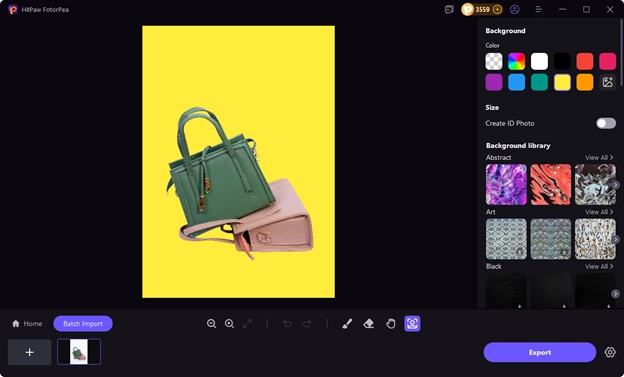This screenshot has width=624, height=377.
Task: Open export settings gear icon
Action: pyautogui.click(x=610, y=352)
